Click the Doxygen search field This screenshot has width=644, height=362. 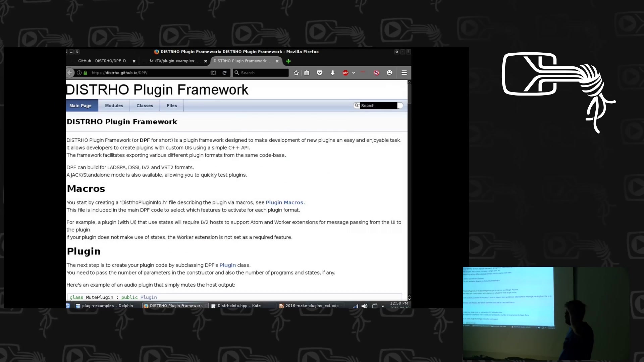(379, 106)
